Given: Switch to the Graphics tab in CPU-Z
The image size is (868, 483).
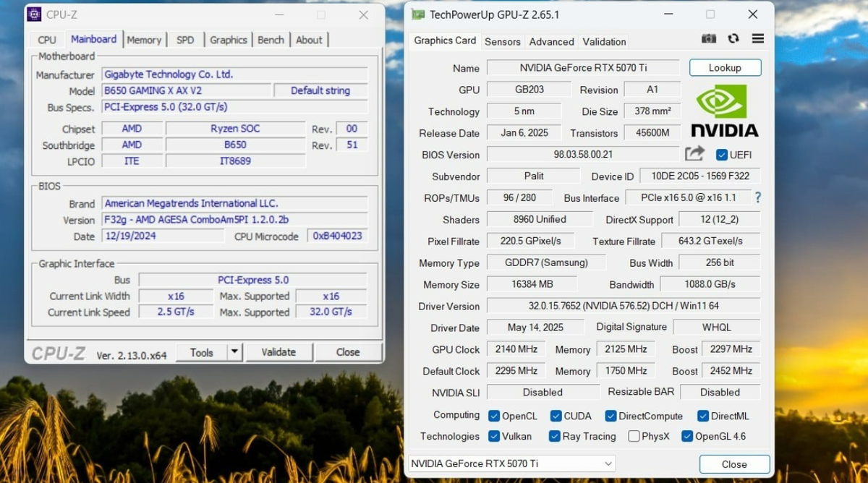Looking at the screenshot, I should [229, 40].
